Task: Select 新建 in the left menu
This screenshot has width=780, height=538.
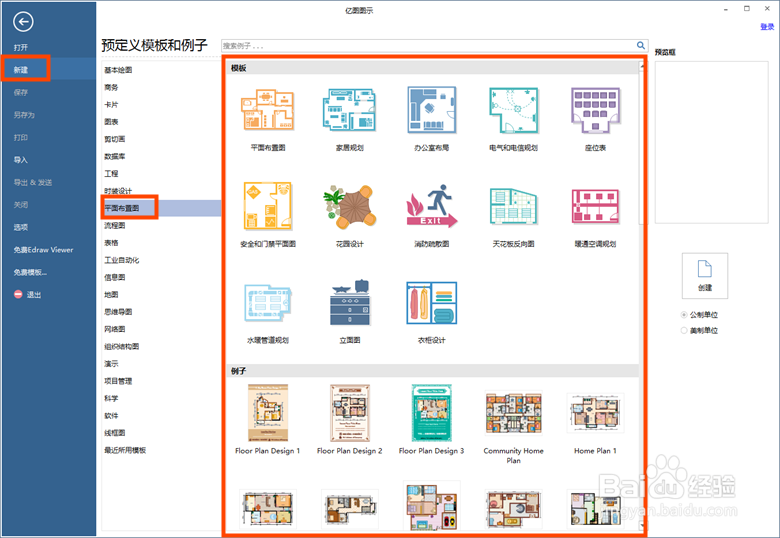Action: click(x=21, y=70)
